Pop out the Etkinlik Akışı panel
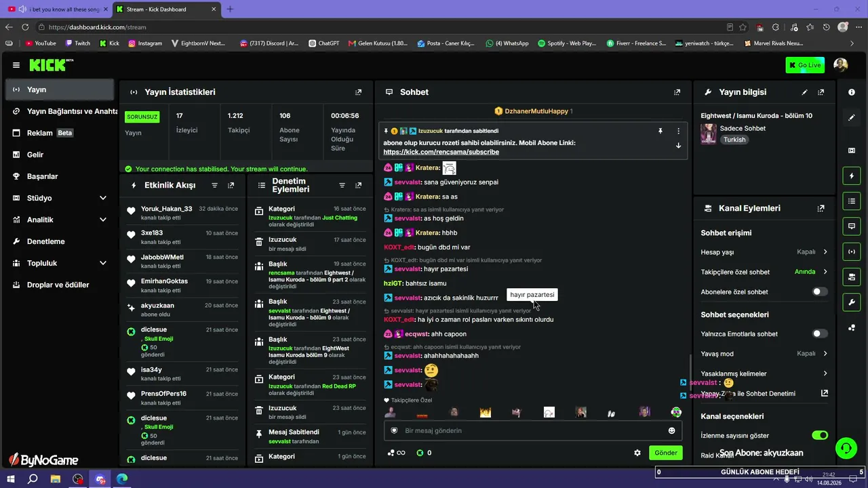868x488 pixels. point(231,185)
